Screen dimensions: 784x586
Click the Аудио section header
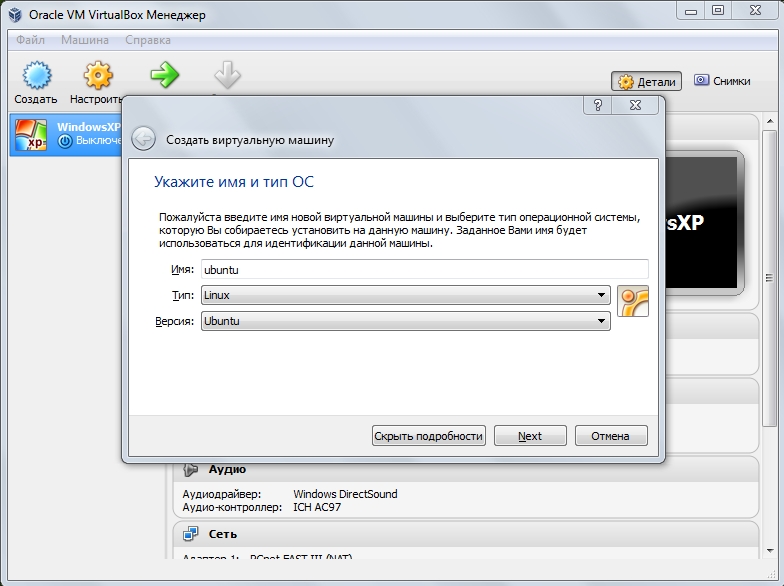point(465,470)
